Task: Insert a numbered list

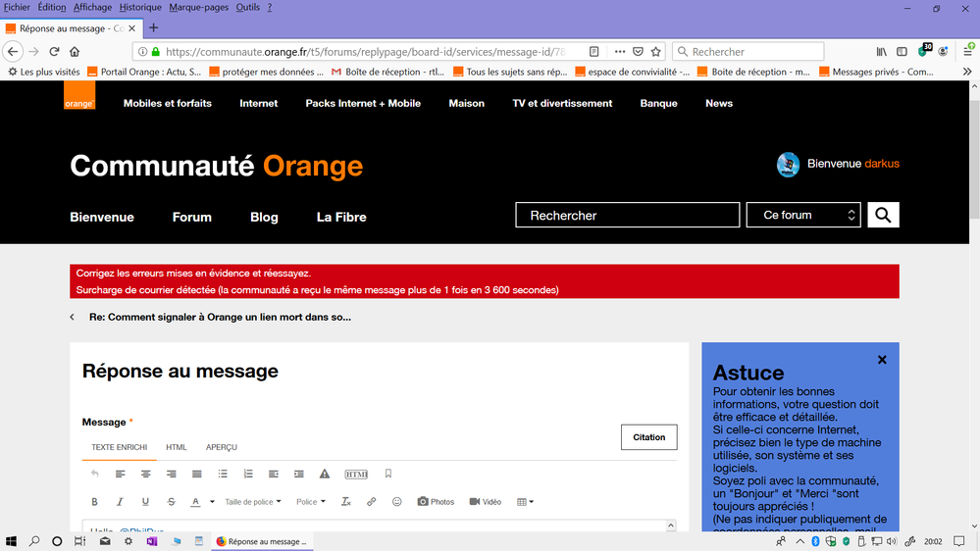Action: [x=248, y=475]
